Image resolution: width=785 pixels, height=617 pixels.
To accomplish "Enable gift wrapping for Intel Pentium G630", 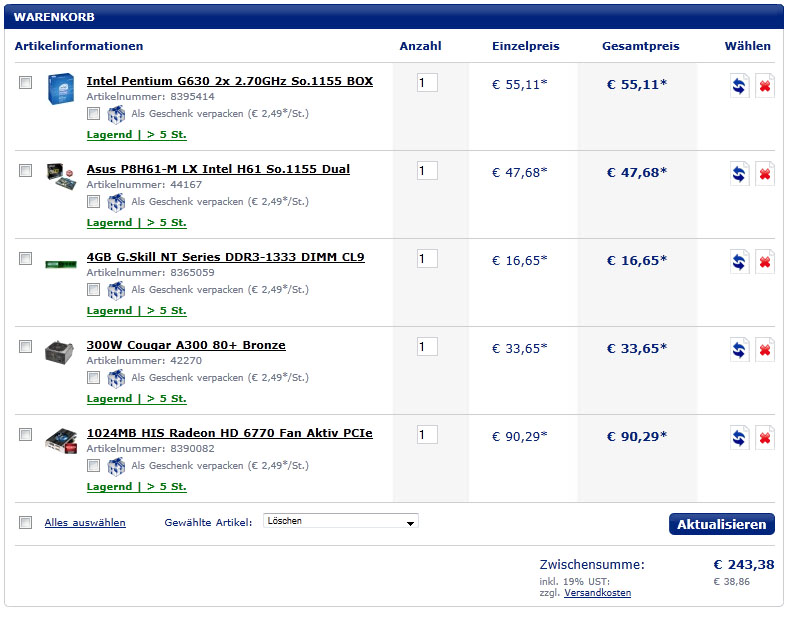I will click(x=93, y=113).
